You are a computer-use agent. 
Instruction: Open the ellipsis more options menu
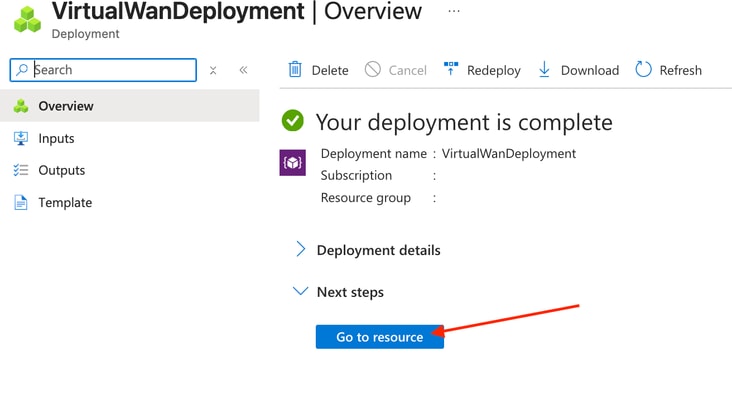(454, 11)
